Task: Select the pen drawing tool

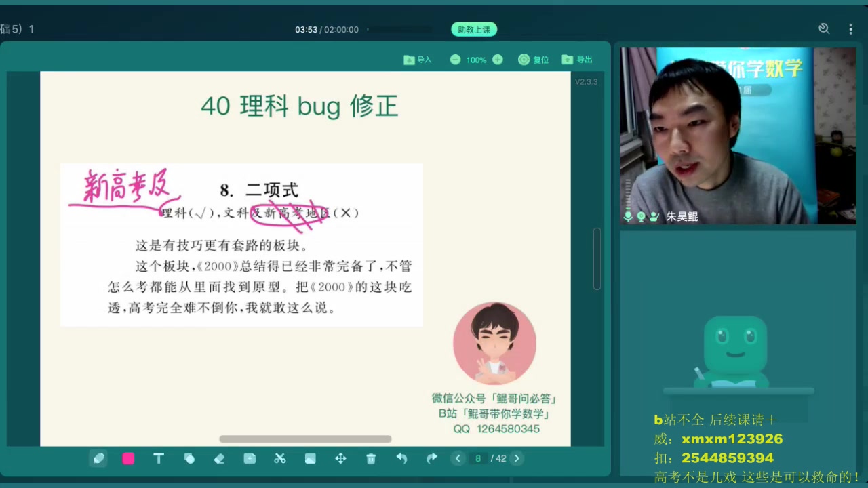Action: click(x=98, y=459)
